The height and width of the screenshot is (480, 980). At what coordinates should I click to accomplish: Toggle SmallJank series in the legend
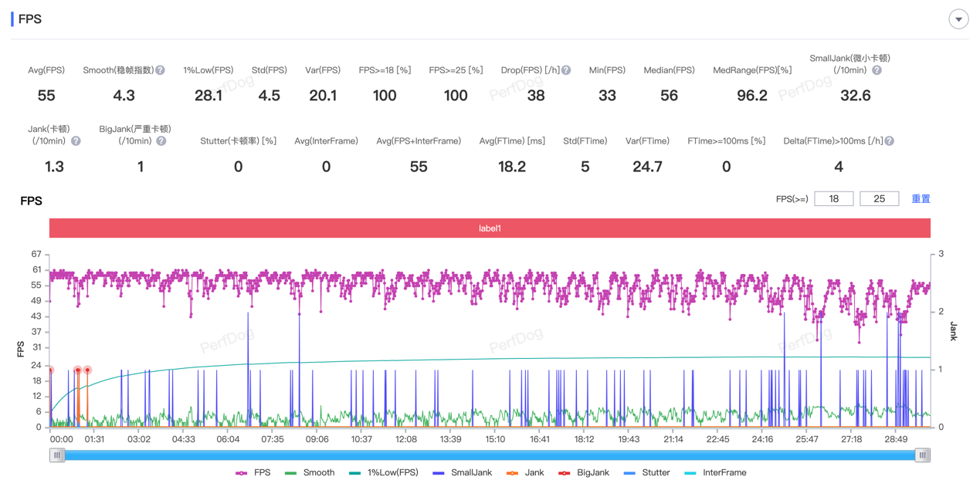[462, 472]
